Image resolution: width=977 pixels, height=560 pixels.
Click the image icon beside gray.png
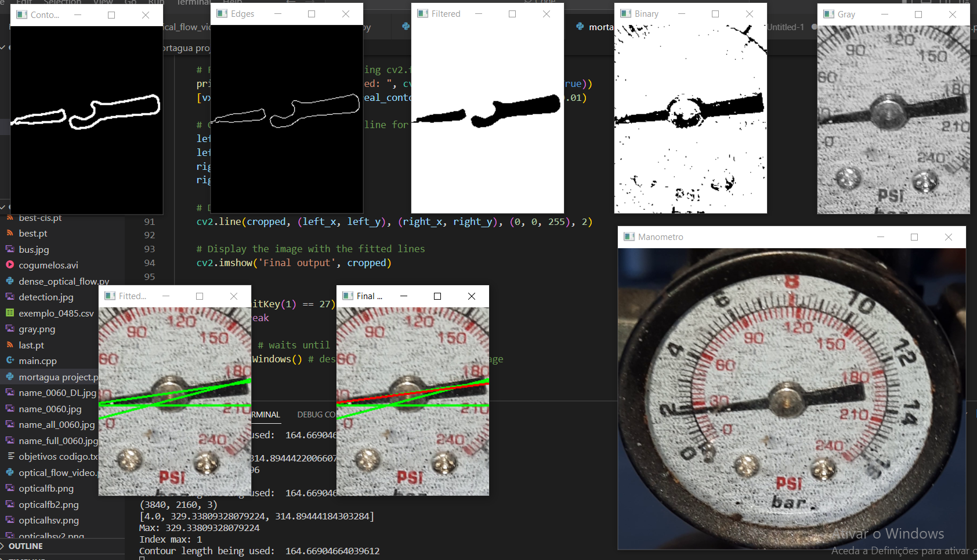pyautogui.click(x=10, y=329)
